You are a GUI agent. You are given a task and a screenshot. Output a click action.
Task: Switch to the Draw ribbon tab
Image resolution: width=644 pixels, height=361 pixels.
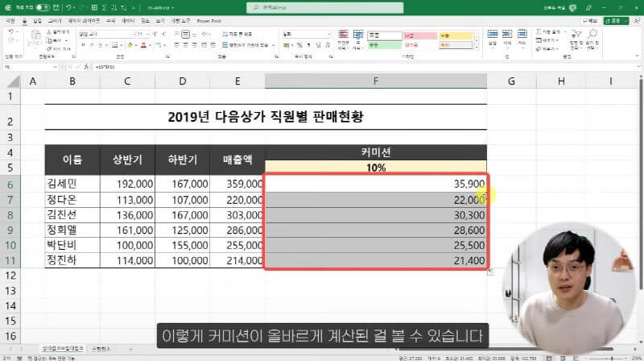pos(54,21)
